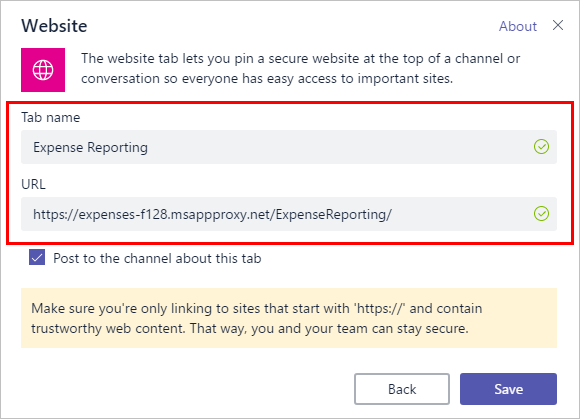The height and width of the screenshot is (419, 580).
Task: Click green checkmark in URL field
Action: tap(541, 214)
